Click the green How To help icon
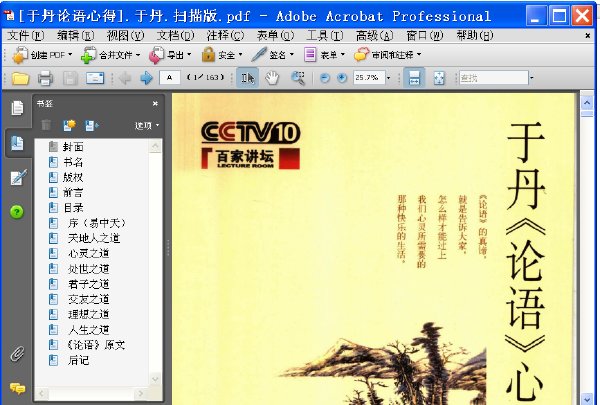The image size is (600, 405). (17, 212)
